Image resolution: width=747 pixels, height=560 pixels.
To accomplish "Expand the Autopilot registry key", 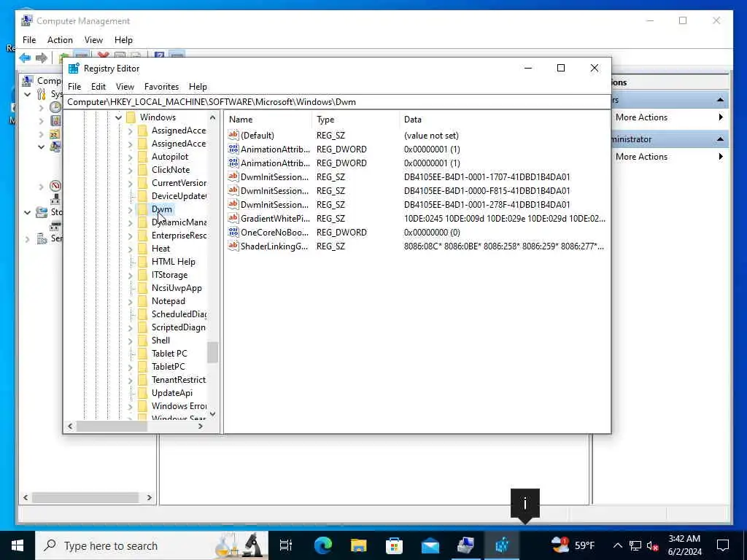I will [x=130, y=157].
